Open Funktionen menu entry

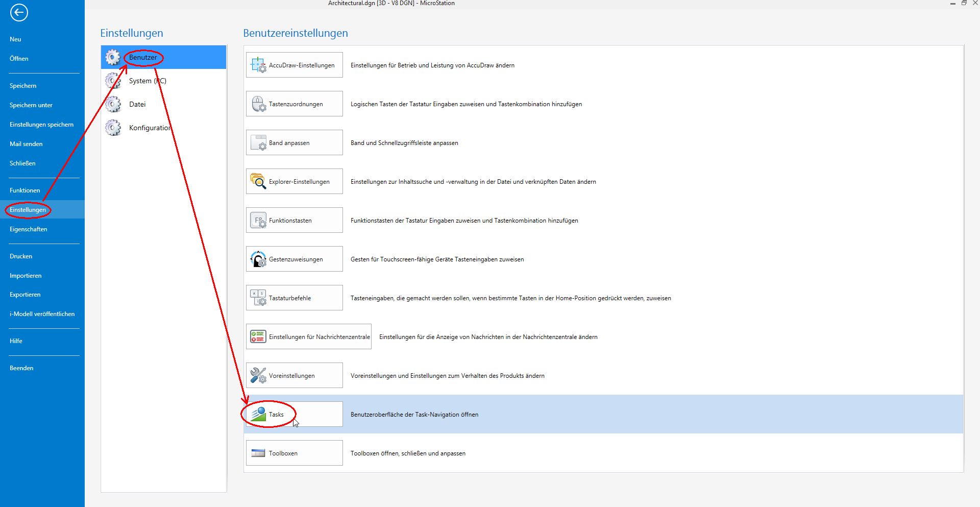(x=24, y=190)
